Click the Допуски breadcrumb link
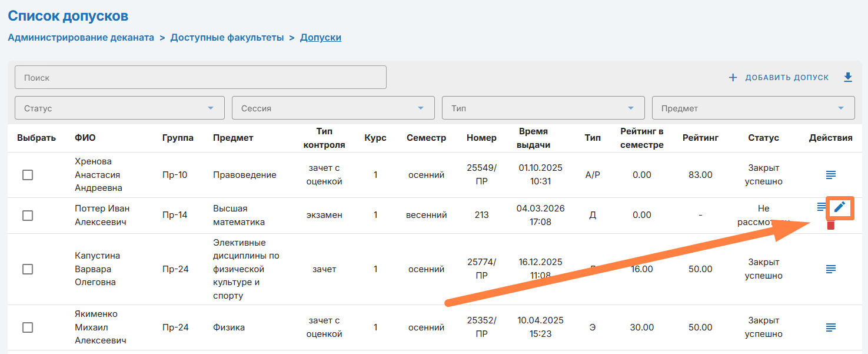 tap(320, 38)
